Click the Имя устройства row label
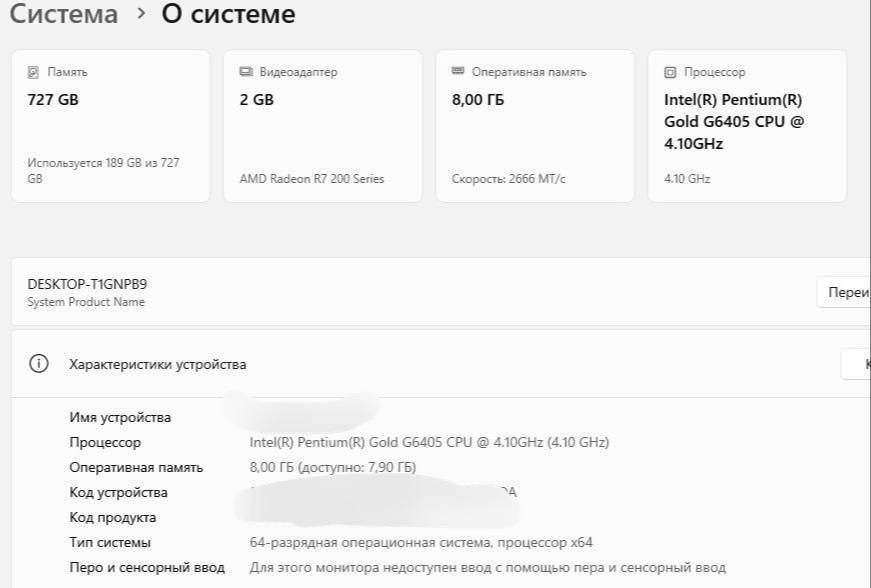The width and height of the screenshot is (871, 588). [120, 418]
